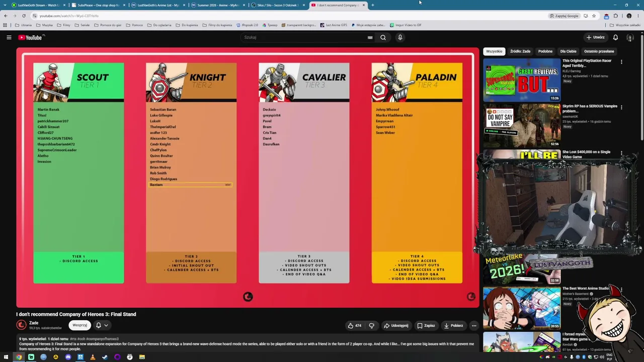Open the Just Anime GIFS bookmark
The width and height of the screenshot is (644, 362).
(x=334, y=25)
